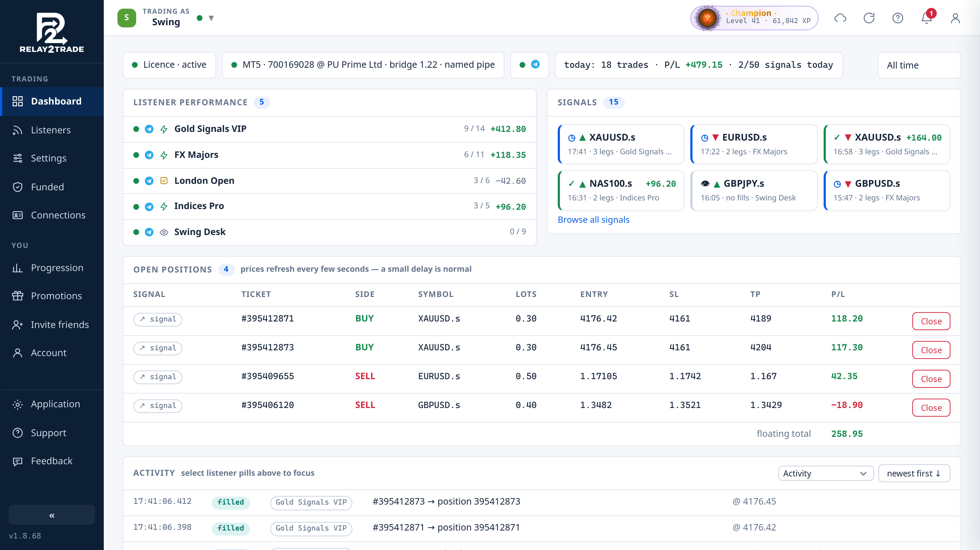Screen dimensions: 980x550
Task: Open Progression page in sidebar
Action: pyautogui.click(x=52, y=268)
